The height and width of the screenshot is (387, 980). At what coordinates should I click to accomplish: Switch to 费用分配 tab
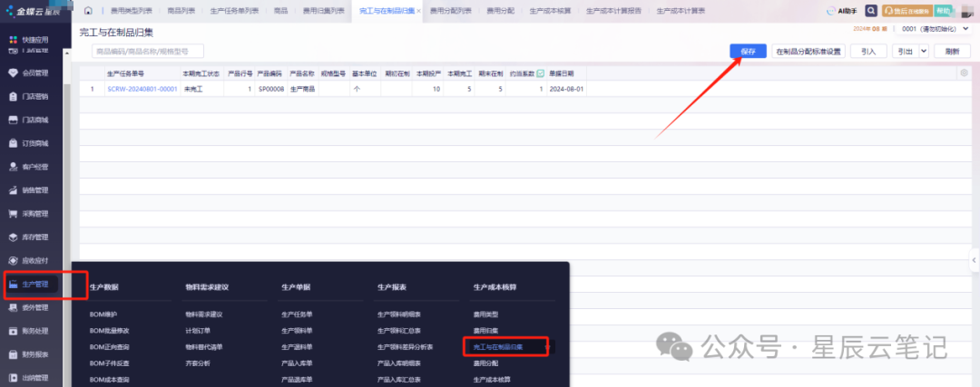501,11
